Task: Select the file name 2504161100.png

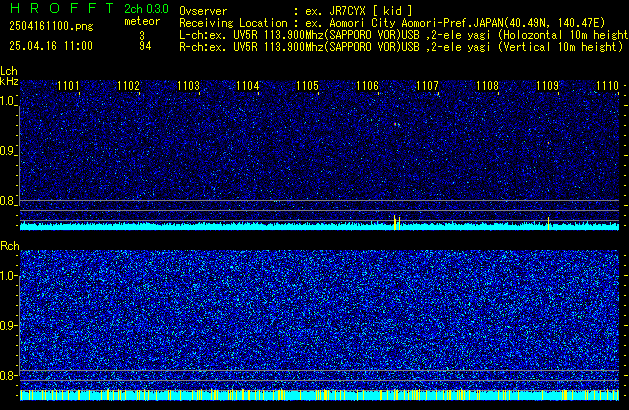Action: pyautogui.click(x=51, y=26)
